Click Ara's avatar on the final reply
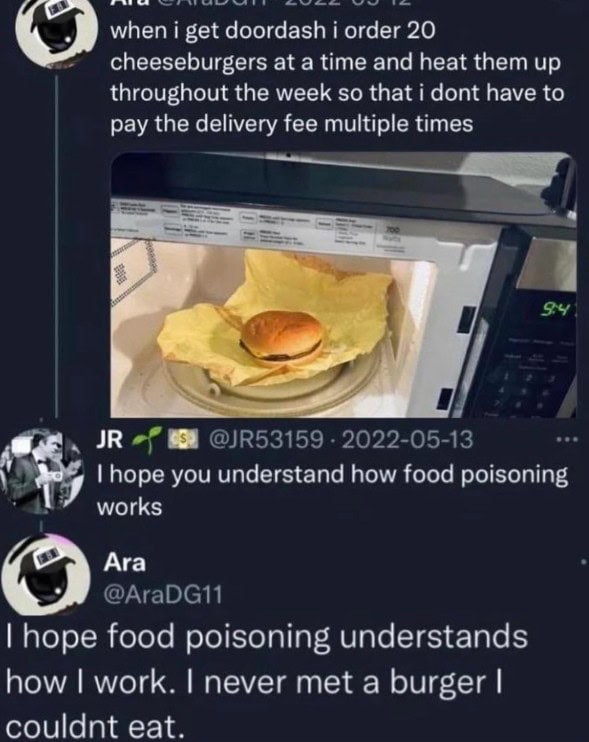 (46, 572)
